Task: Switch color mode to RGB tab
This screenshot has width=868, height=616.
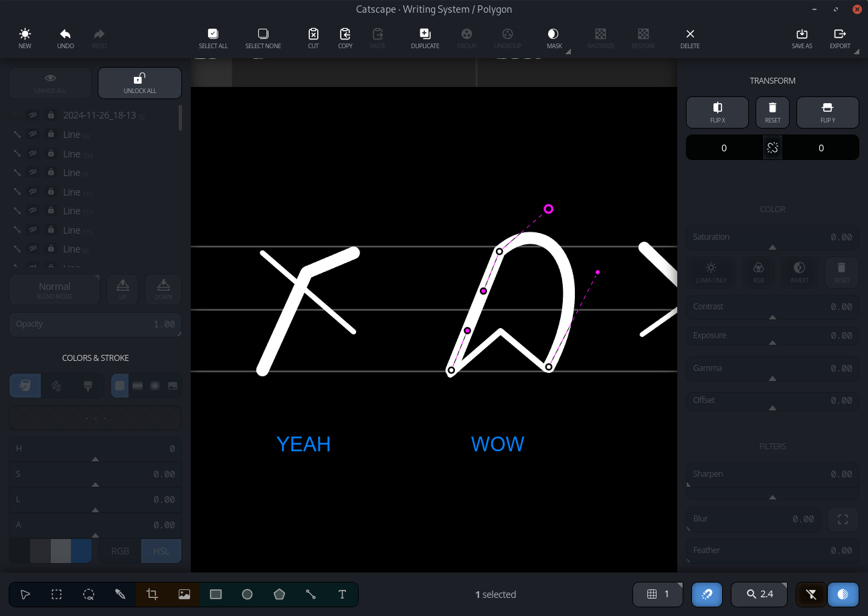Action: coord(120,551)
